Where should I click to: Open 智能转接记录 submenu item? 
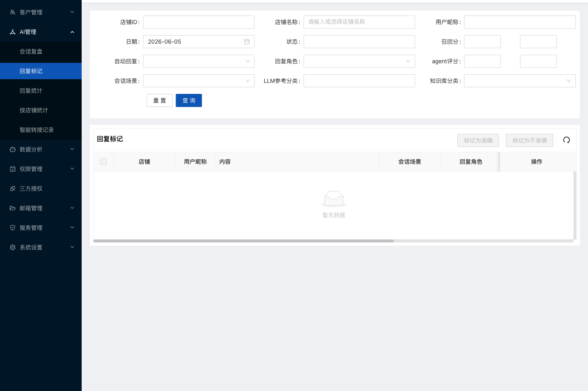click(x=41, y=130)
